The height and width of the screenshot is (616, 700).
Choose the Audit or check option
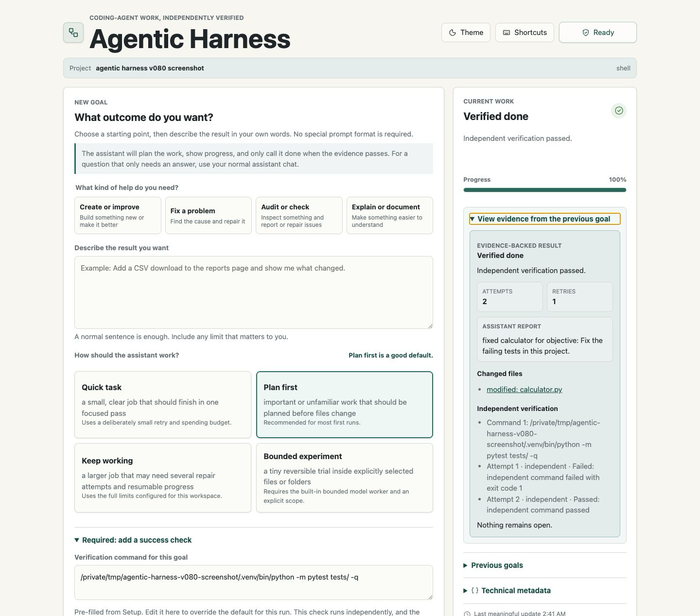[299, 215]
